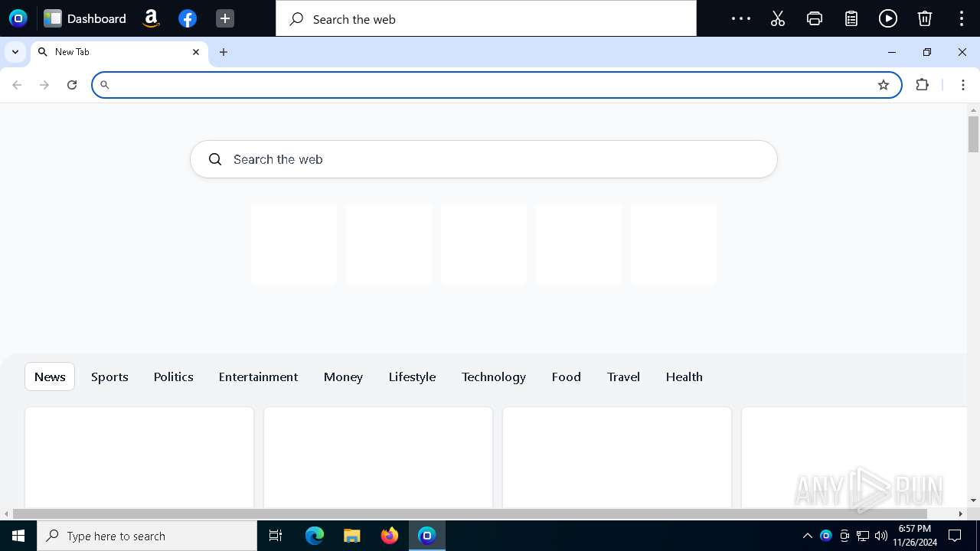Open a new tab with plus button

(x=224, y=52)
